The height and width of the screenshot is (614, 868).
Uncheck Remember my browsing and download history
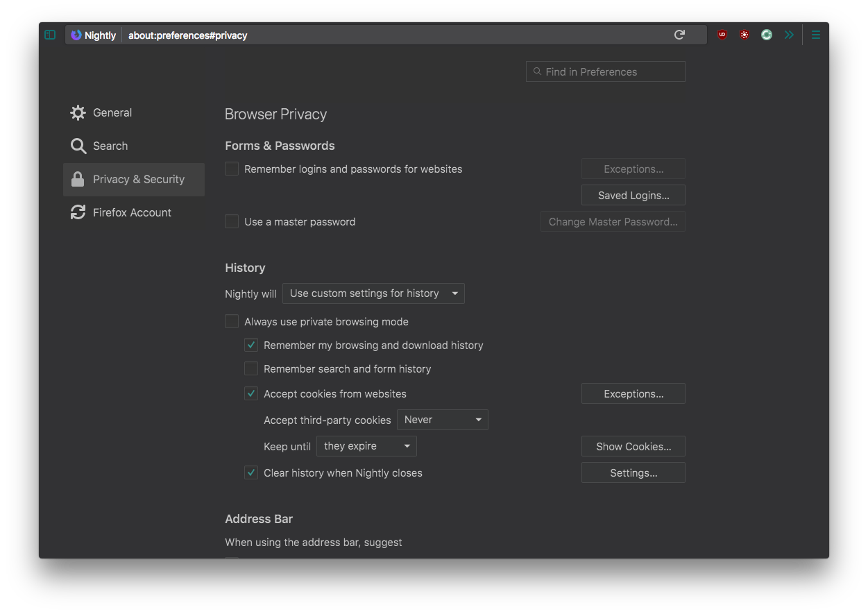click(x=251, y=345)
